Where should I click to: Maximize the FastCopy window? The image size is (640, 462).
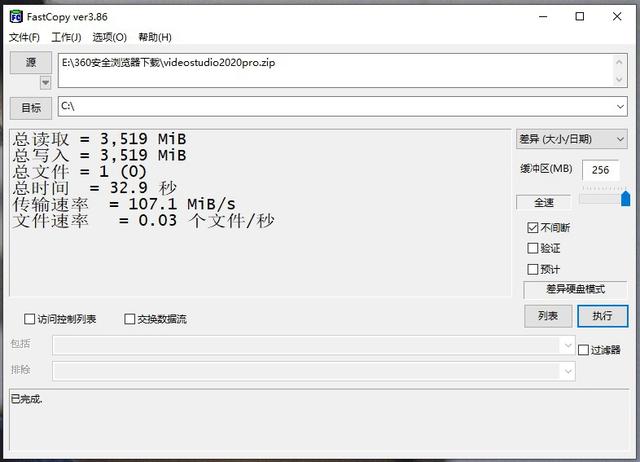pos(580,17)
